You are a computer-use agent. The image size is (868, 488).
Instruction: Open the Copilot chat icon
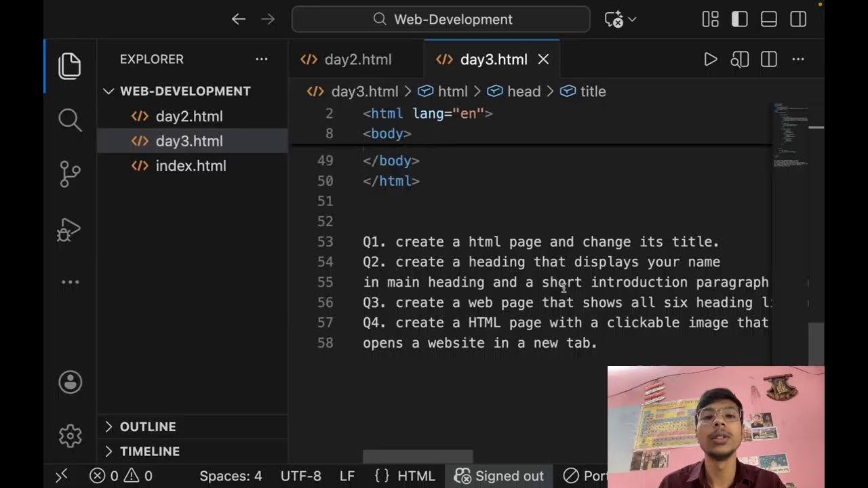[x=614, y=19]
